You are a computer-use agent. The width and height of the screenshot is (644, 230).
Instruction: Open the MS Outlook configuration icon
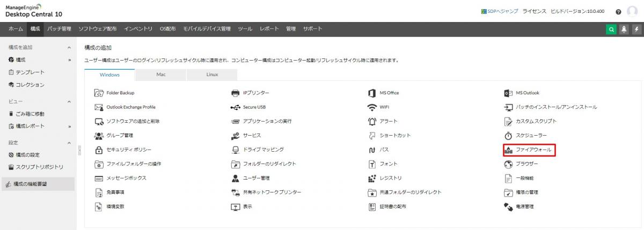(x=508, y=93)
